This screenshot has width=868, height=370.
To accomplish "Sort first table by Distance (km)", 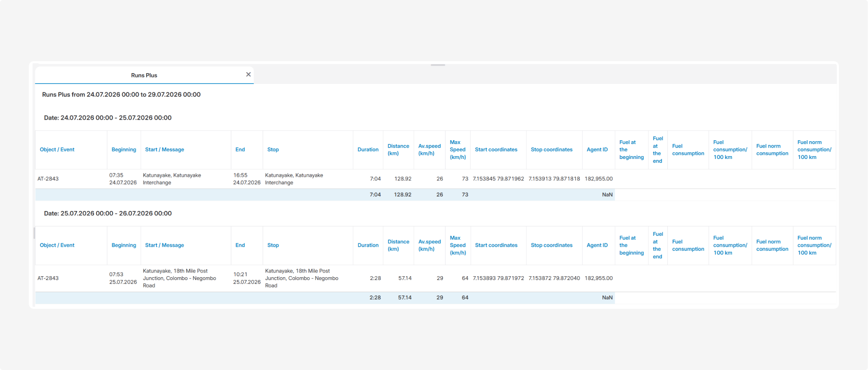I will 398,150.
